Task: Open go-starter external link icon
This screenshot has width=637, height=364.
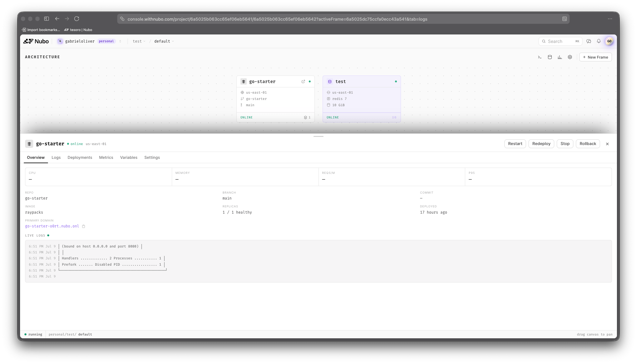Action: [303, 81]
